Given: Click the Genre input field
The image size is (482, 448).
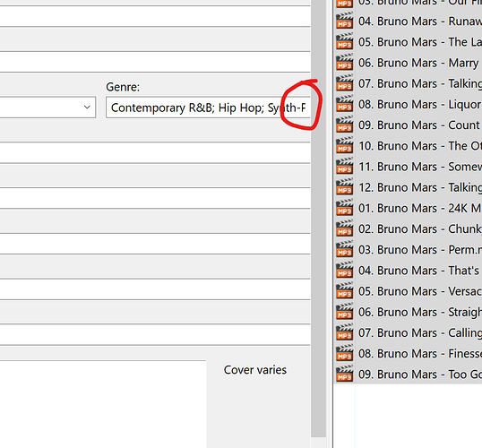Looking at the screenshot, I should 208,108.
